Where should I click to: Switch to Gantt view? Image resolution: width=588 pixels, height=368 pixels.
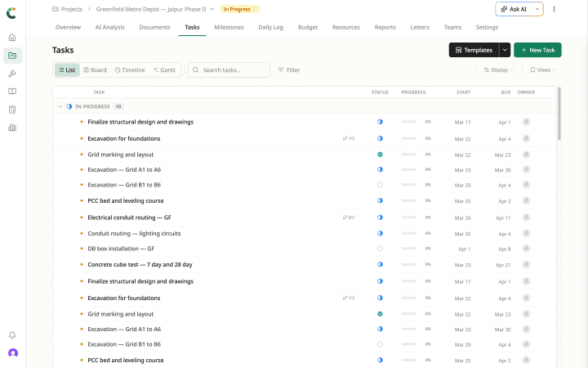[x=164, y=70]
